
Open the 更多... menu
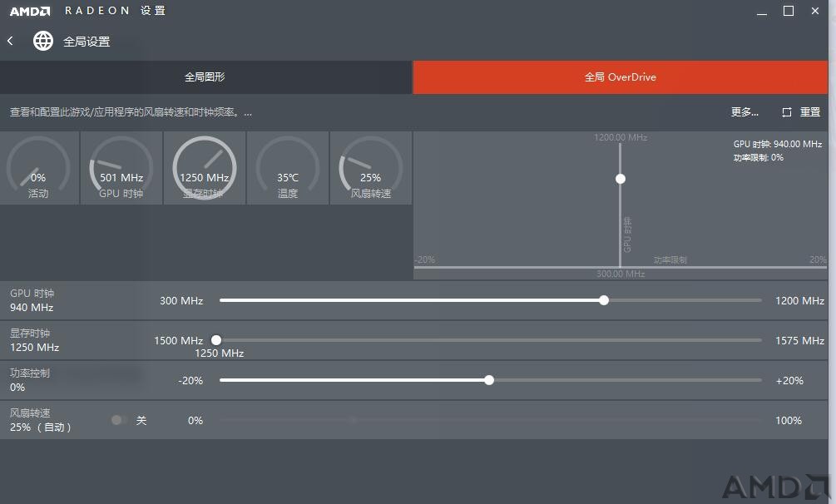744,112
